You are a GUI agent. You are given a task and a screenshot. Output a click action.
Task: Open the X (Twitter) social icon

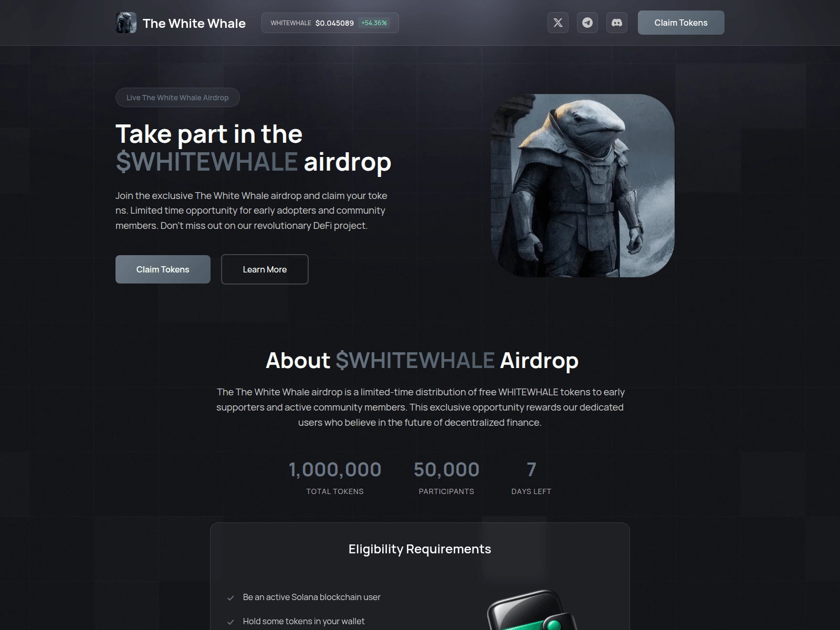tap(558, 23)
